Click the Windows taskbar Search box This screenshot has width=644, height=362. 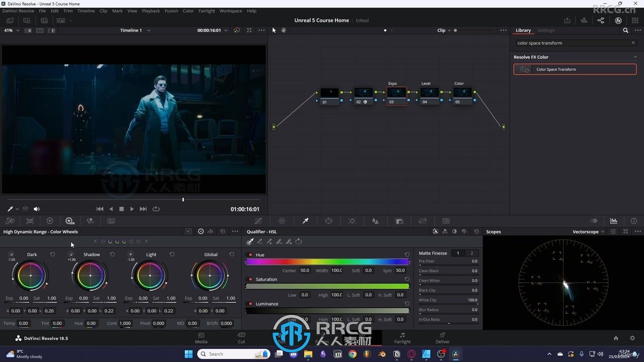click(x=233, y=354)
